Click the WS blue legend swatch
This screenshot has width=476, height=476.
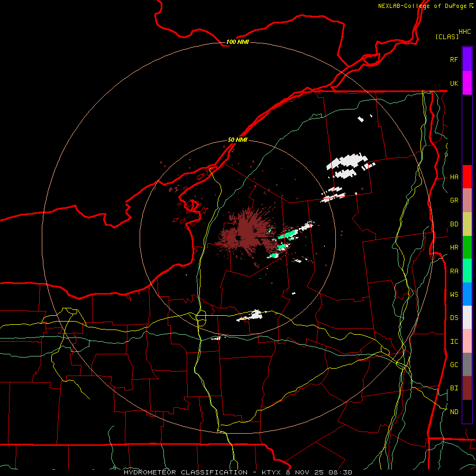click(x=467, y=294)
